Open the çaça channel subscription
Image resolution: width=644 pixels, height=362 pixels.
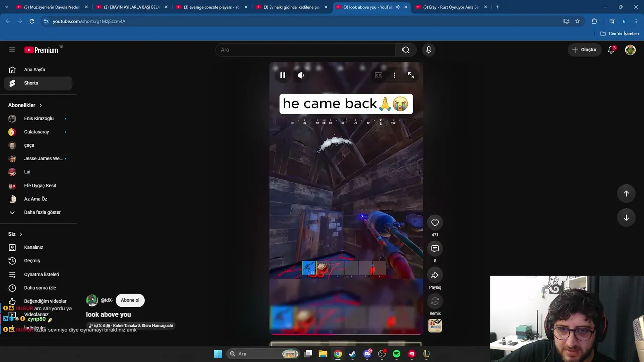point(38,145)
